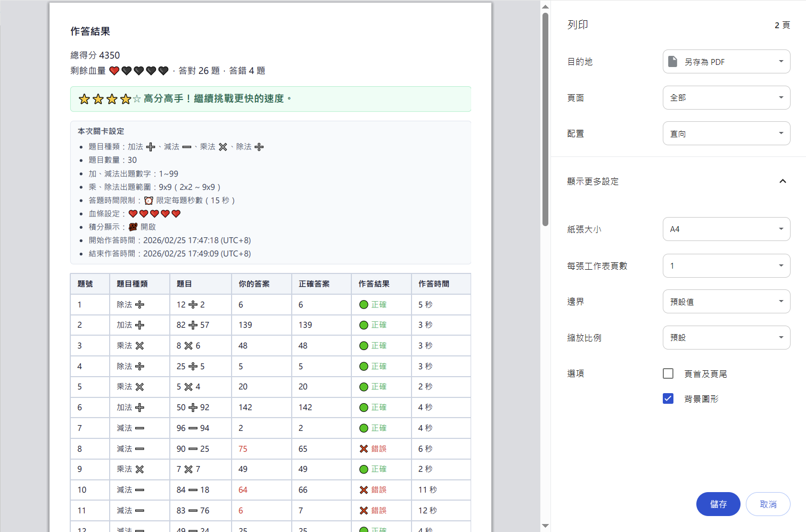
Task: Click the PDF file icon in destination field
Action: 672,61
